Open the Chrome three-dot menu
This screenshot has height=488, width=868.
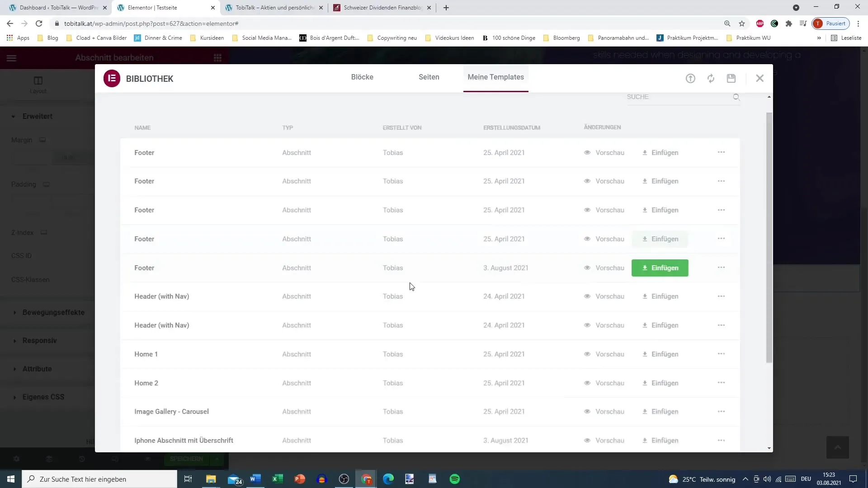pos(858,23)
